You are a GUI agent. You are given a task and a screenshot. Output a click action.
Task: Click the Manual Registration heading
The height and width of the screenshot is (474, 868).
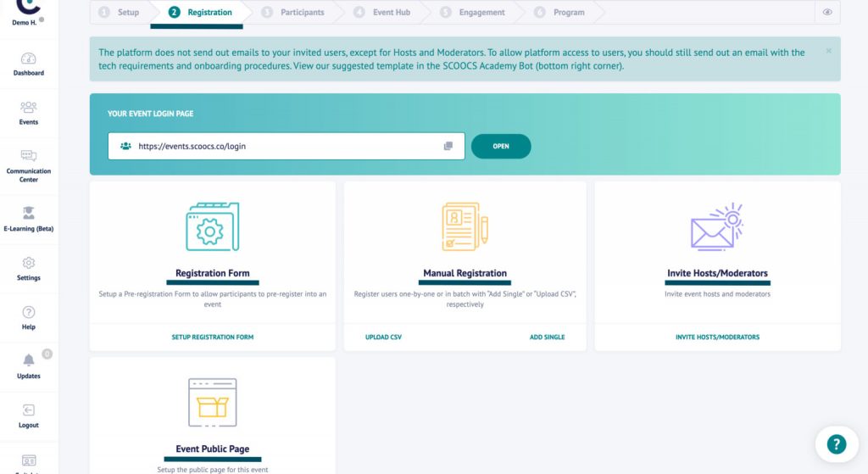coord(465,273)
